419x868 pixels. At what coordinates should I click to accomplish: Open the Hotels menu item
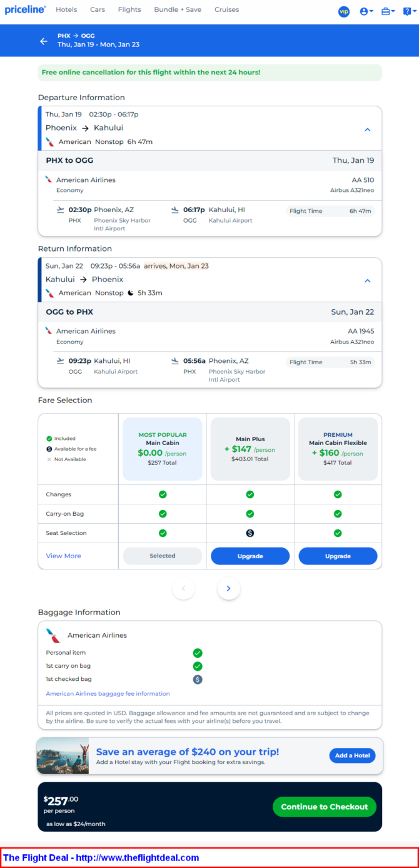pyautogui.click(x=66, y=9)
